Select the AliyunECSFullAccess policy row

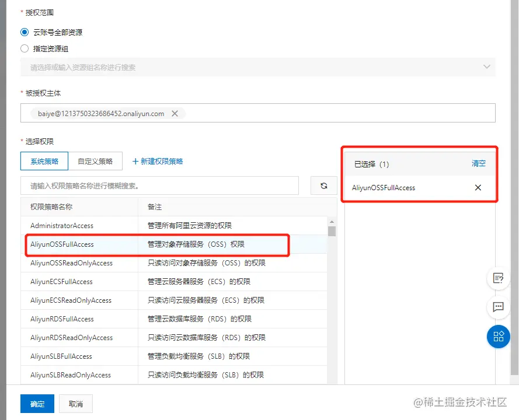pyautogui.click(x=174, y=281)
